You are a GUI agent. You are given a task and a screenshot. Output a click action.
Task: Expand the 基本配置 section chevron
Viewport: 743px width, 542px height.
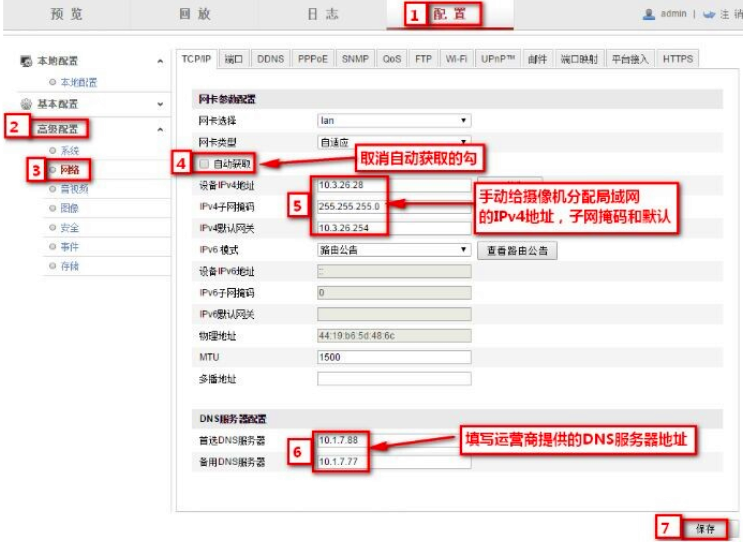[160, 104]
